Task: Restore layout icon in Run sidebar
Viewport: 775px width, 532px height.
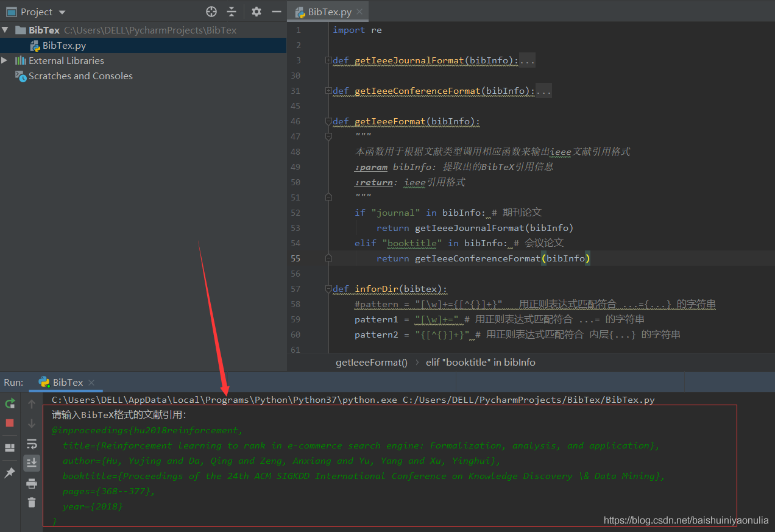Action: [10, 448]
